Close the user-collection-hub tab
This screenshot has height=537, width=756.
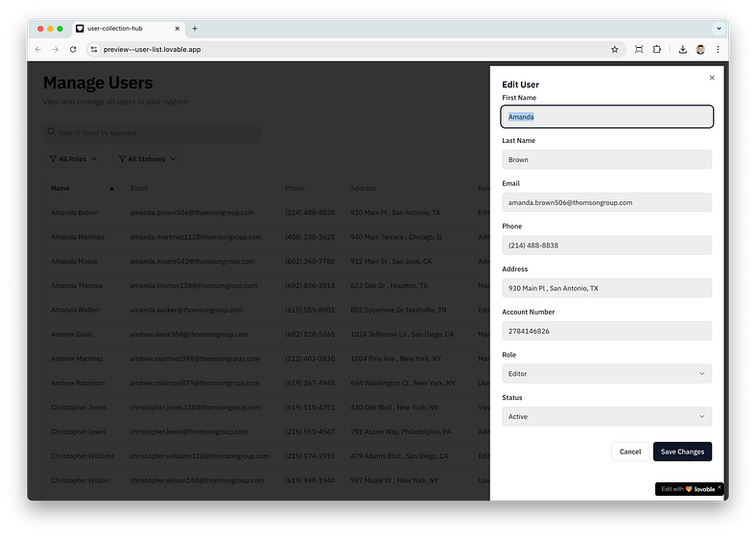click(x=177, y=29)
